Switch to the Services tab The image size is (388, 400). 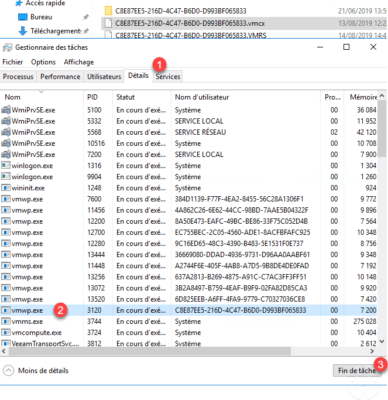click(168, 77)
